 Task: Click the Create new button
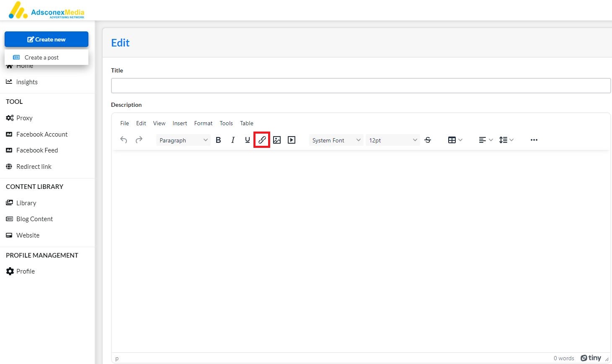[46, 39]
